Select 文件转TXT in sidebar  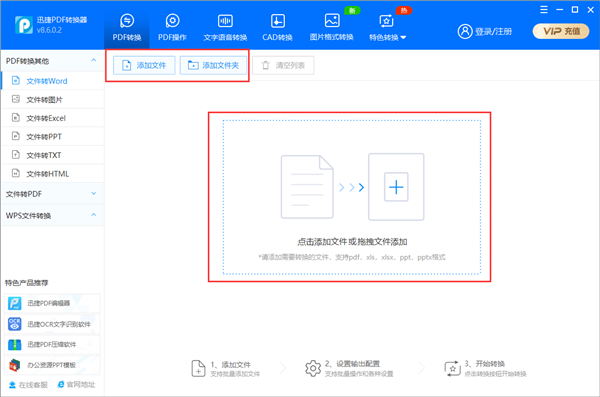click(x=53, y=155)
